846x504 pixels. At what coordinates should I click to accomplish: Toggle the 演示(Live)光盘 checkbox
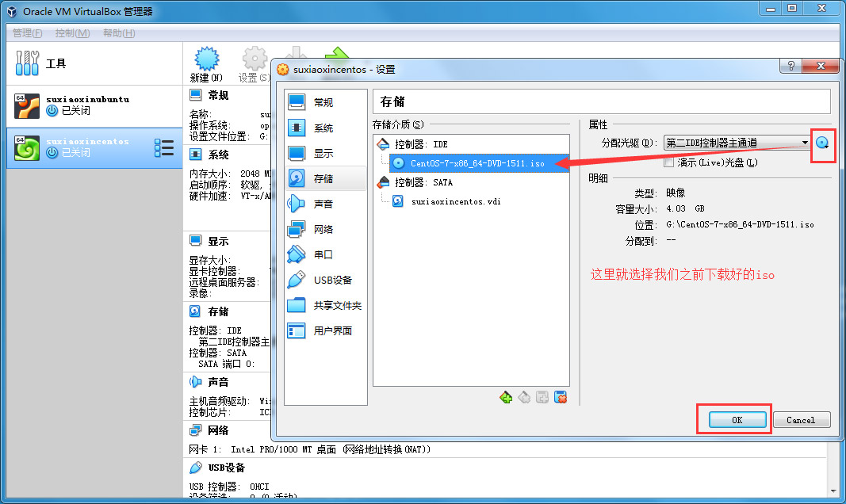click(669, 162)
